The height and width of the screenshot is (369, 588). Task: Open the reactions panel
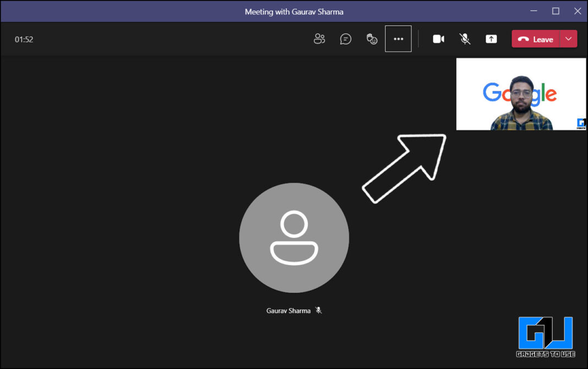372,39
